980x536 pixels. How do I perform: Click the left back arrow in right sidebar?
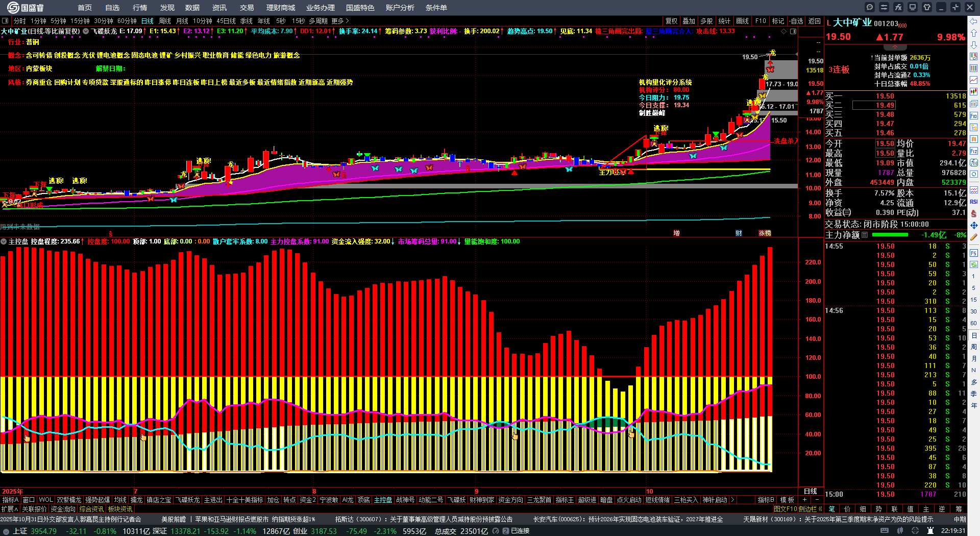click(974, 21)
